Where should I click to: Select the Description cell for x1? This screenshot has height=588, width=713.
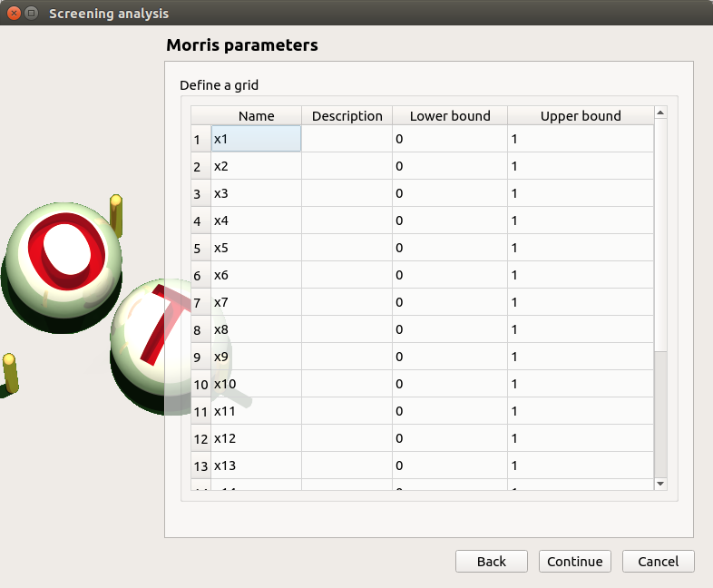347,139
